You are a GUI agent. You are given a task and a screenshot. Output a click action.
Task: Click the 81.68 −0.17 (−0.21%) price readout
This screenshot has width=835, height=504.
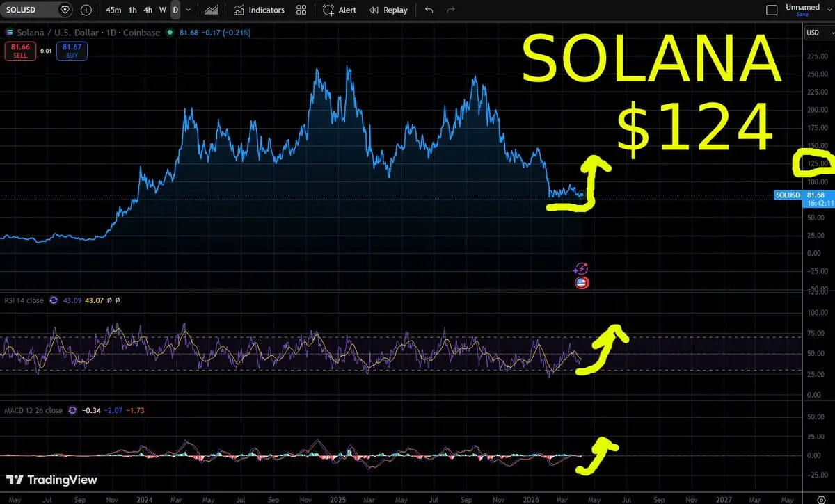[214, 33]
